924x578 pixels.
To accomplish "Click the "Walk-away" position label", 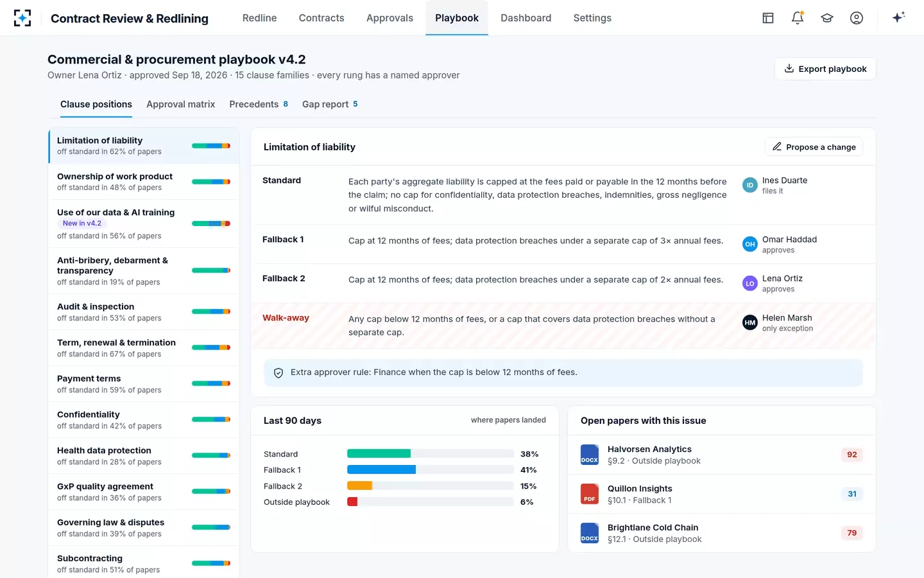I will pos(286,318).
